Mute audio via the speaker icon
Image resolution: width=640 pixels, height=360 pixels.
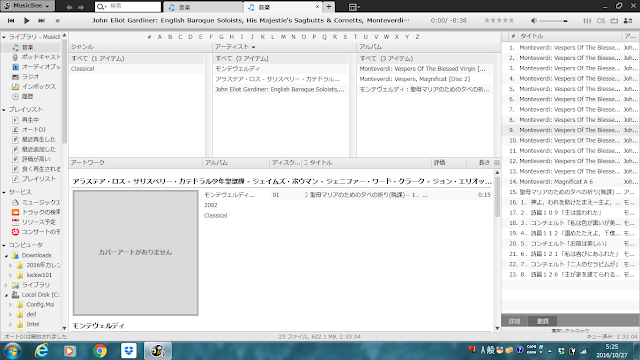(534, 20)
